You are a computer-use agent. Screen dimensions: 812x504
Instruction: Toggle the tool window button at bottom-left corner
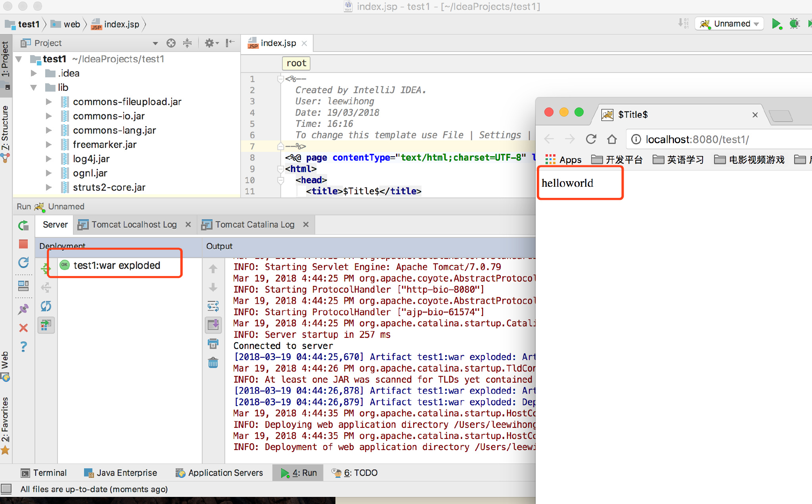(6, 489)
